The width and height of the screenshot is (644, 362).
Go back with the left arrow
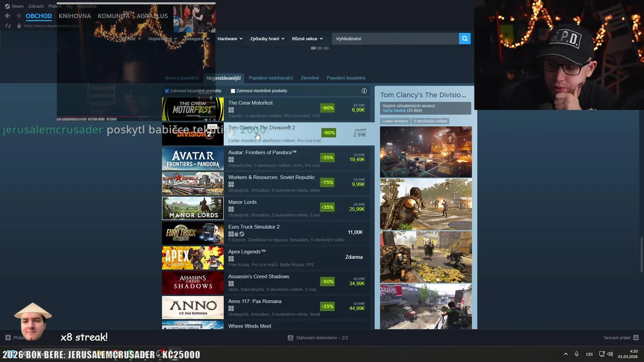tap(8, 16)
